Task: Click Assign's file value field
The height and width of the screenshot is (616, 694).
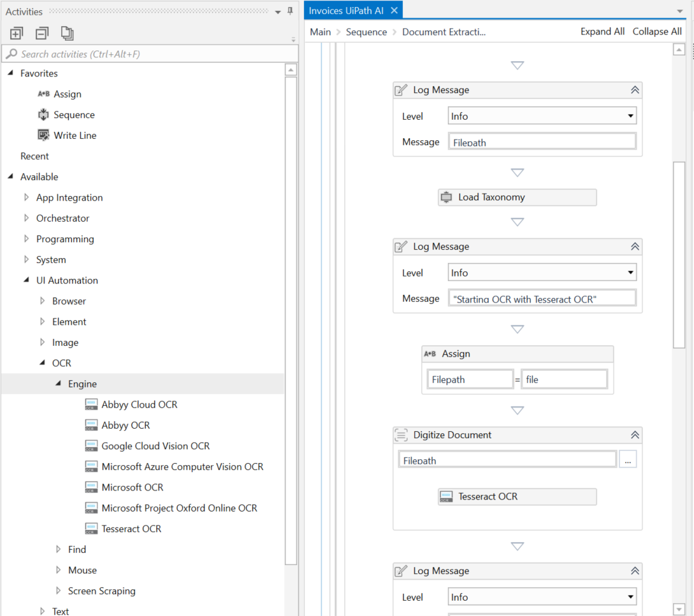Action: click(x=565, y=379)
